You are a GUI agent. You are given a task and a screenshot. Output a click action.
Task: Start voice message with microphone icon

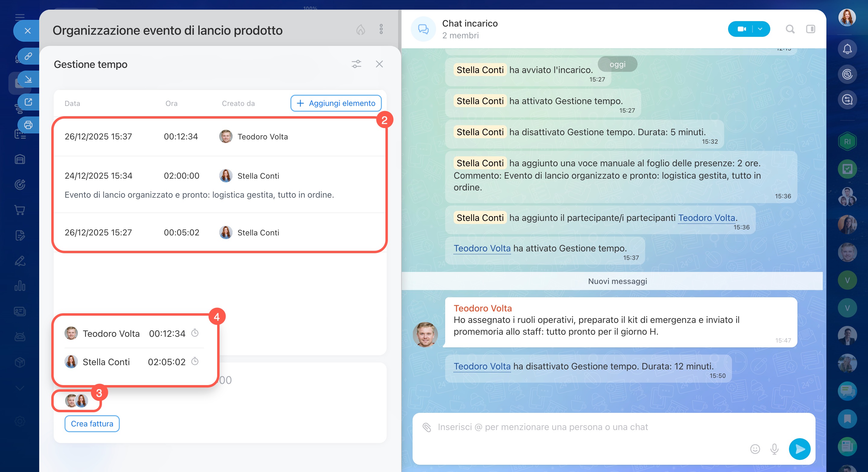click(x=774, y=449)
